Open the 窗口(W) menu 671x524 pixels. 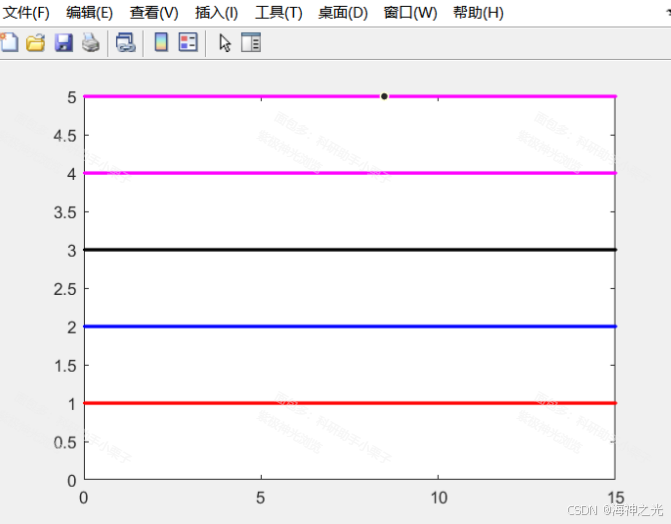[410, 13]
